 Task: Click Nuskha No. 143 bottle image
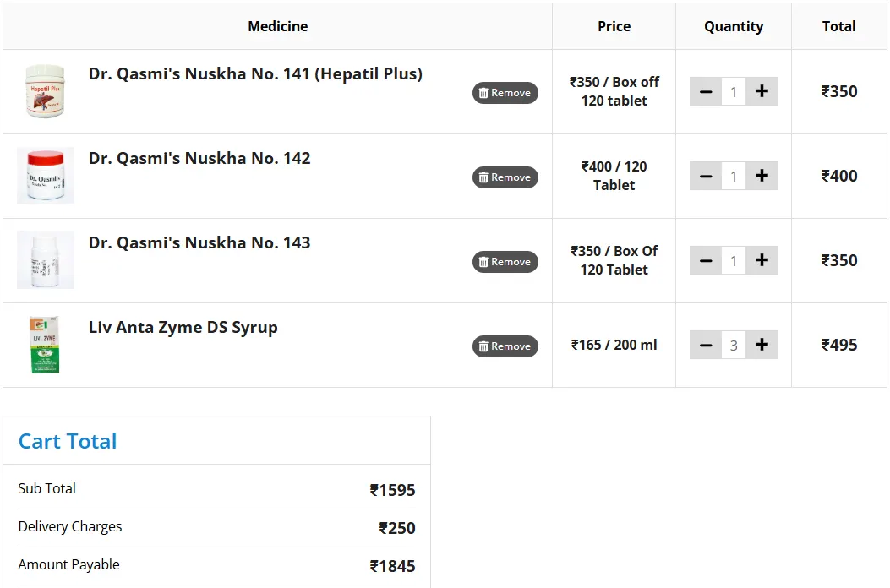(46, 260)
